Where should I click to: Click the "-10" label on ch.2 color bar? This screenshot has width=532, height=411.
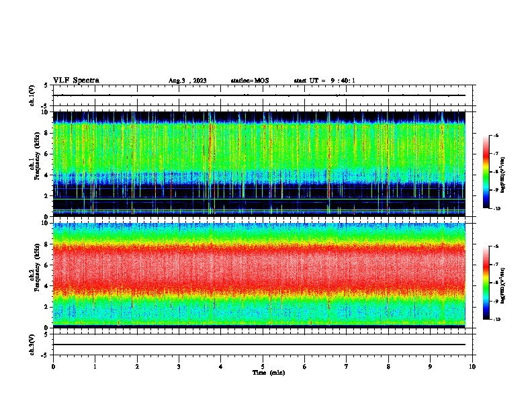tap(496, 320)
